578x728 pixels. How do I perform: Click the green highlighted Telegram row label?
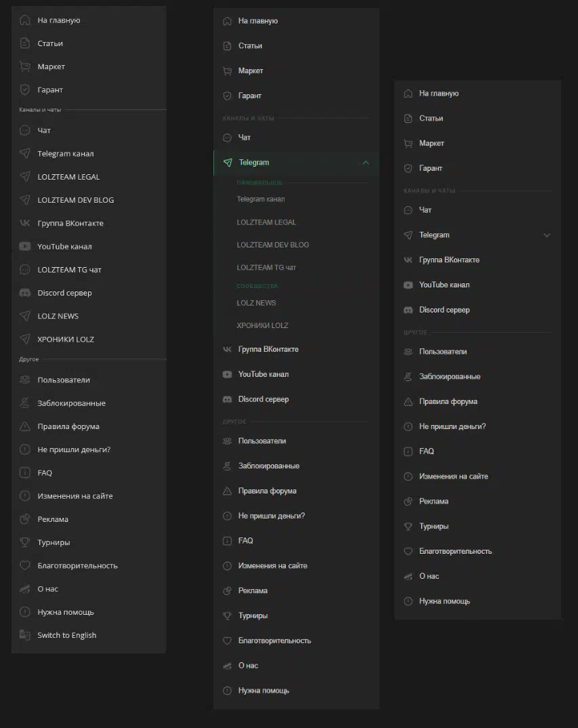[x=254, y=163]
